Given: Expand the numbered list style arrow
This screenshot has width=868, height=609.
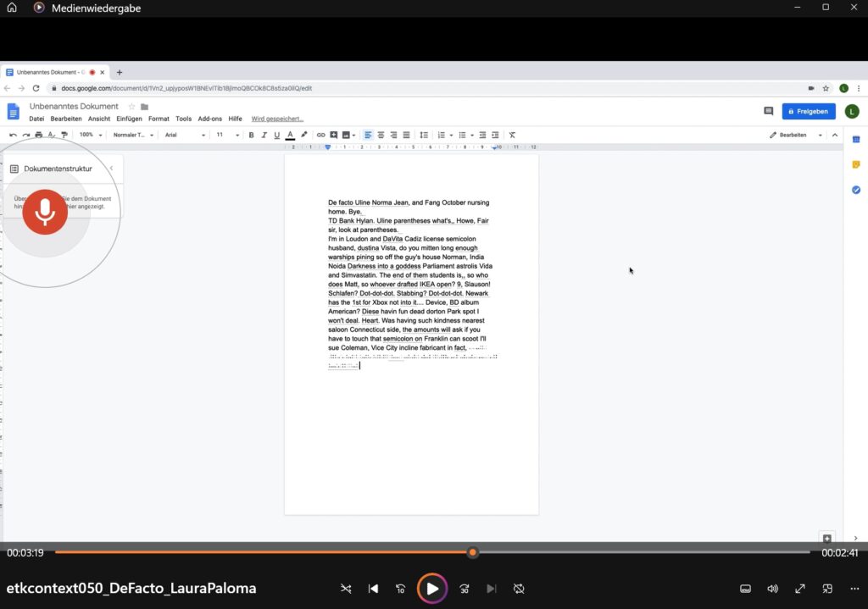Looking at the screenshot, I should [x=451, y=135].
